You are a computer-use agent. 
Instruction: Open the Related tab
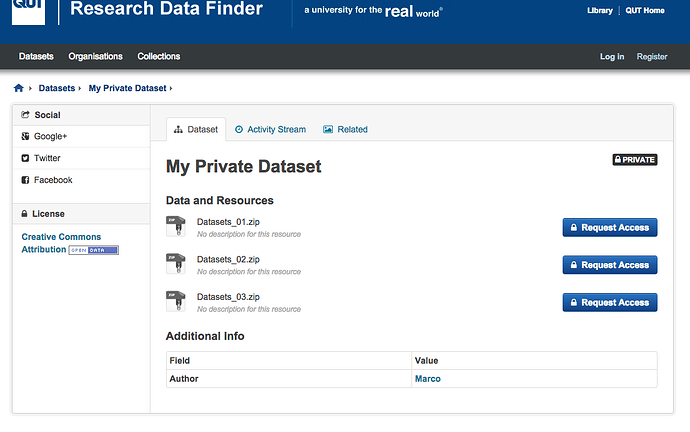click(345, 129)
